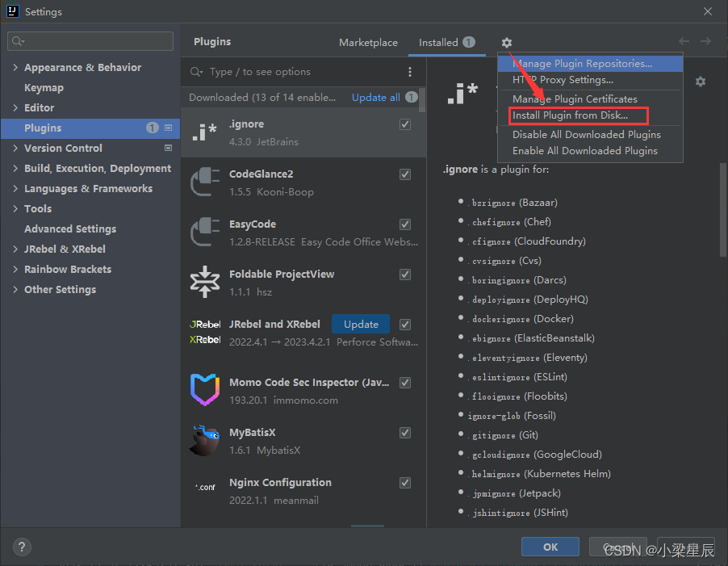The image size is (728, 566).
Task: Click the Cancel button
Action: [x=618, y=547]
